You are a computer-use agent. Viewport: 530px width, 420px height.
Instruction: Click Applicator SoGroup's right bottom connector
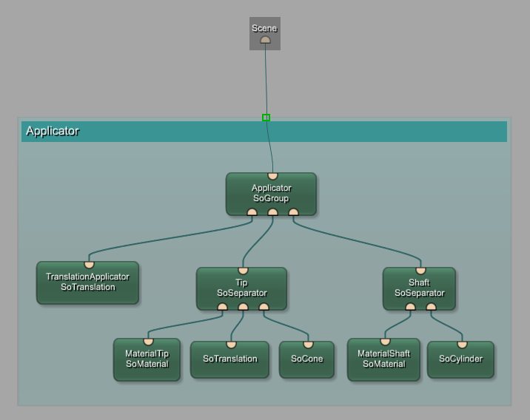click(x=293, y=212)
